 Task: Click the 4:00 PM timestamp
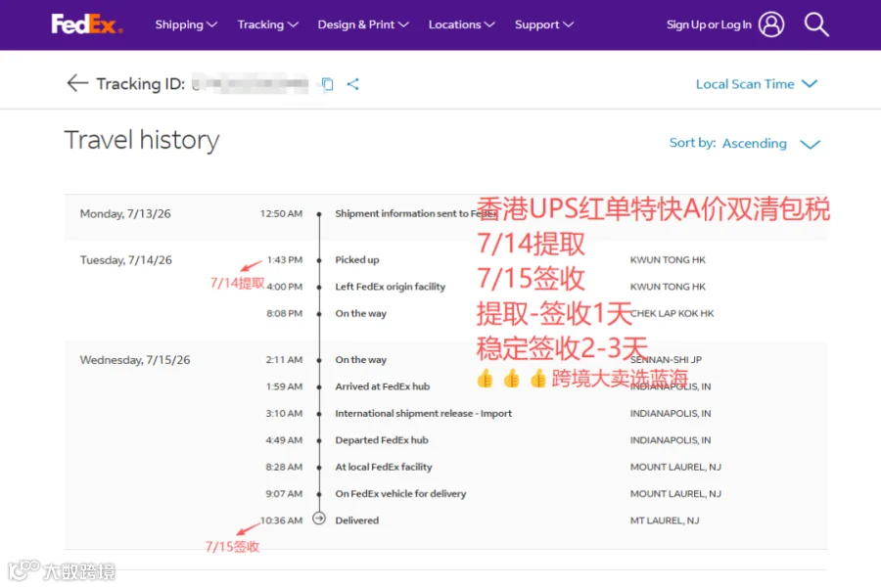point(284,287)
